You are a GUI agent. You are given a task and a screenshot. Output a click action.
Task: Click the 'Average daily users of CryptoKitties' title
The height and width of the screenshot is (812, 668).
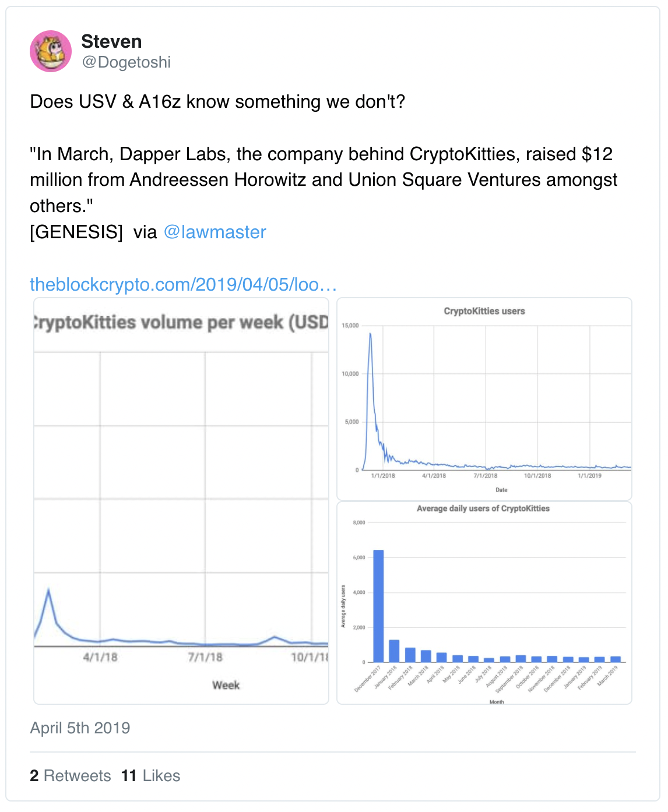pyautogui.click(x=483, y=509)
